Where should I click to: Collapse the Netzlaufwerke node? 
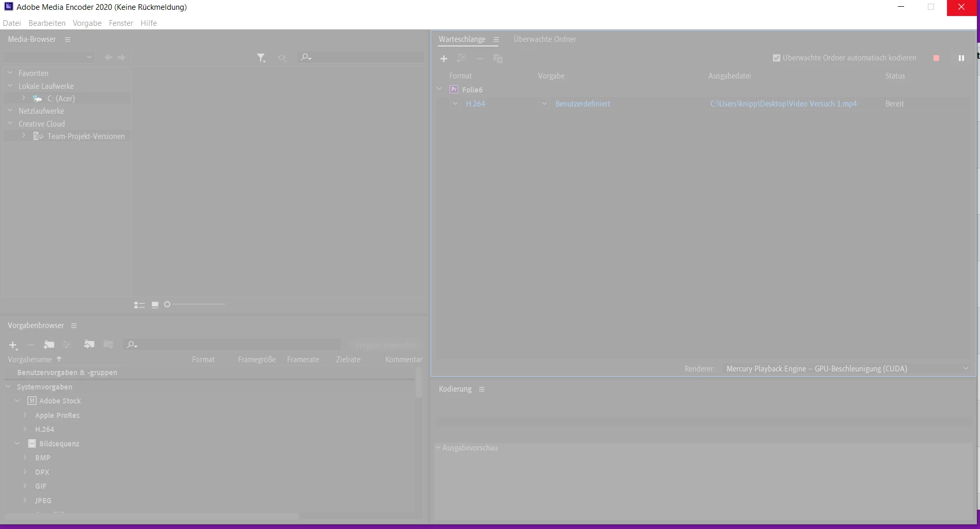10,110
